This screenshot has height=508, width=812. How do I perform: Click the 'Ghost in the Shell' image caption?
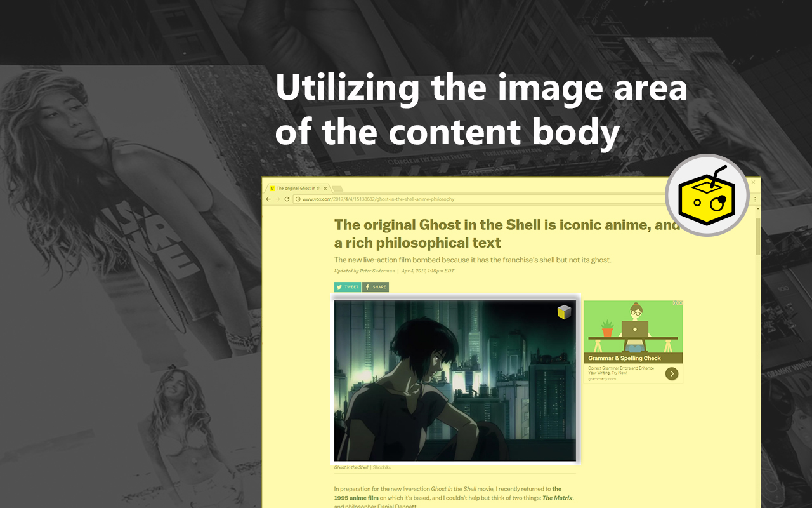tap(351, 467)
